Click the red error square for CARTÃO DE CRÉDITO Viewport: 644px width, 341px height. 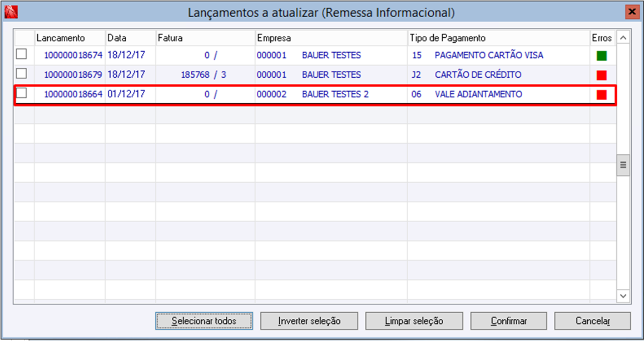click(x=602, y=75)
